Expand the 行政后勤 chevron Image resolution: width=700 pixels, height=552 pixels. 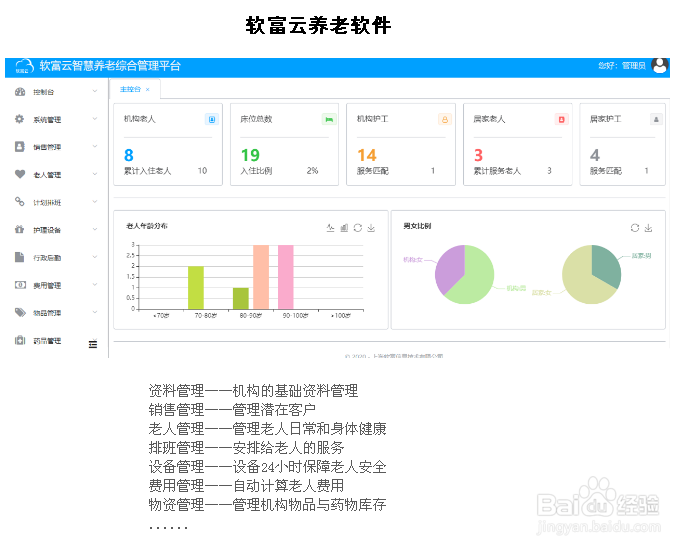tap(95, 257)
